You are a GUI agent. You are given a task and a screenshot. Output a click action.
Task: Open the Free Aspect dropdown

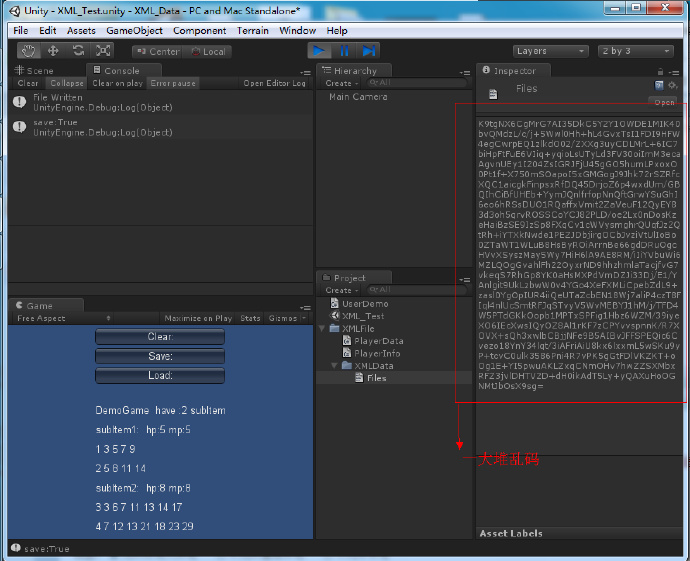pos(63,318)
